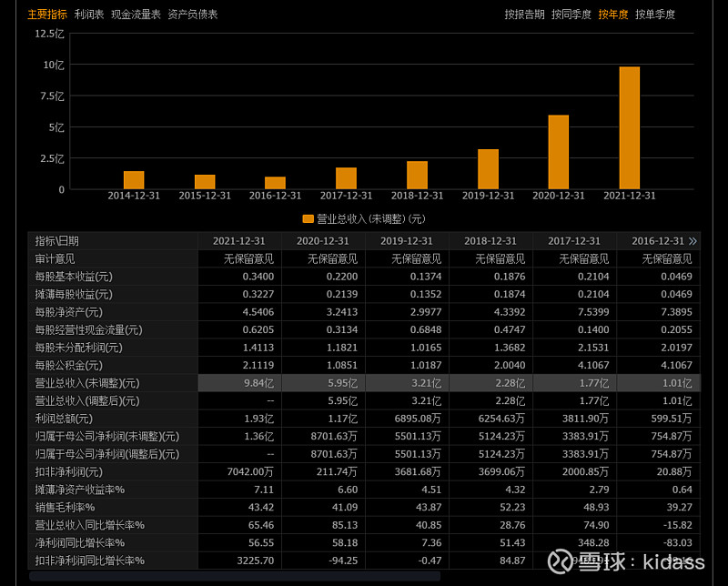Select the 摊薄每股收益(元) row

(364, 295)
